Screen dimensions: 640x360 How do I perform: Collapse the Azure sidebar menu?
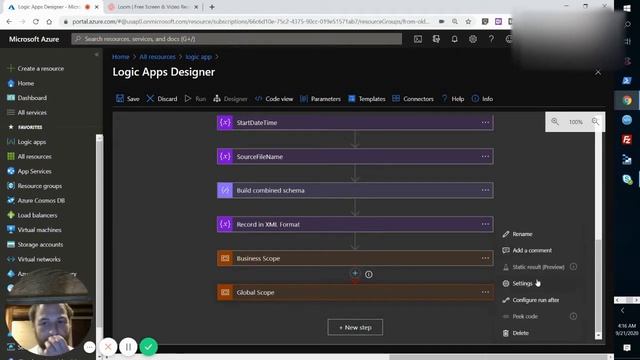(x=96, y=54)
